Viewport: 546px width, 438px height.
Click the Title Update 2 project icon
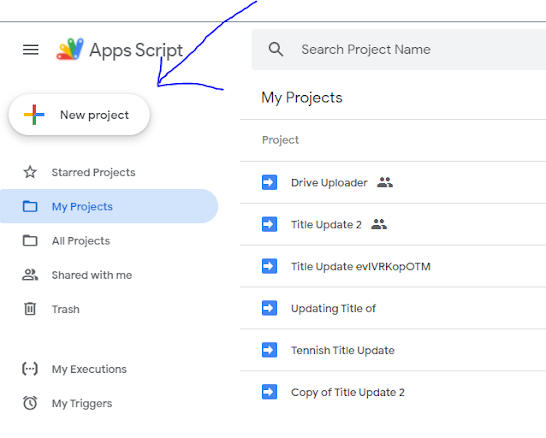click(270, 224)
